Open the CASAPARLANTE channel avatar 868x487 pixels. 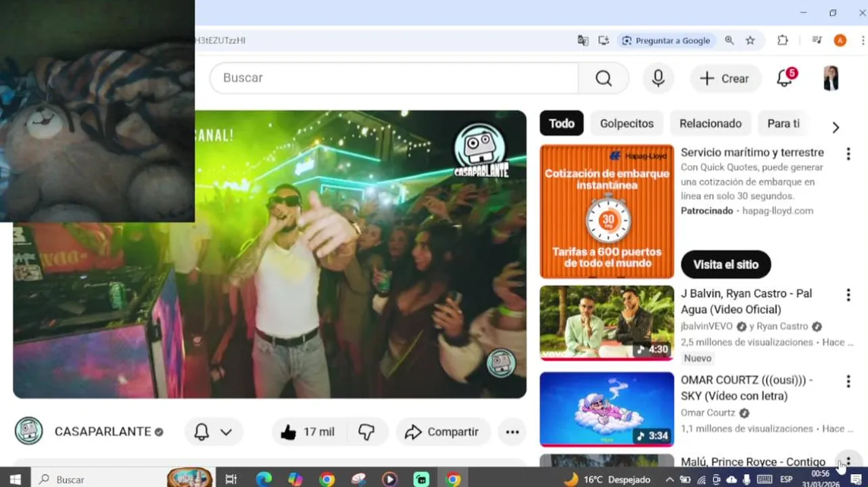pos(29,432)
